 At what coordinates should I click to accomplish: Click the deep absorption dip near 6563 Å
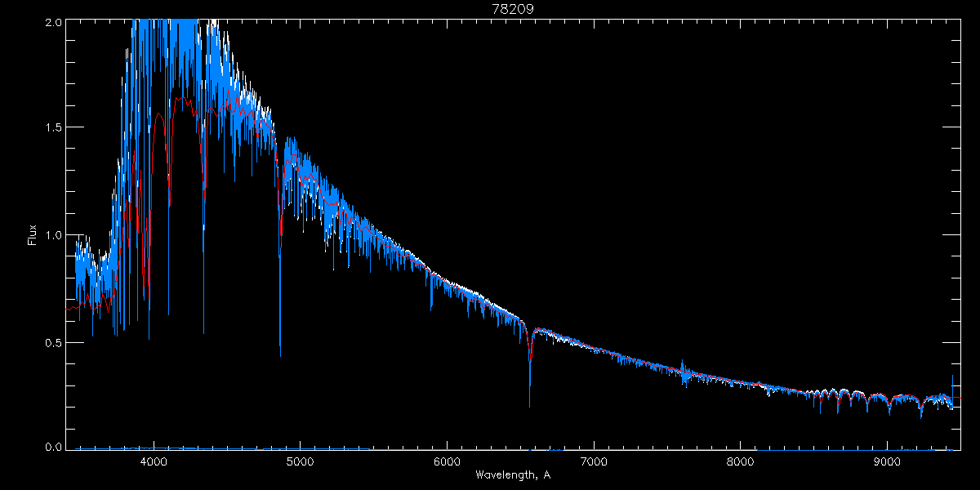pyautogui.click(x=530, y=404)
